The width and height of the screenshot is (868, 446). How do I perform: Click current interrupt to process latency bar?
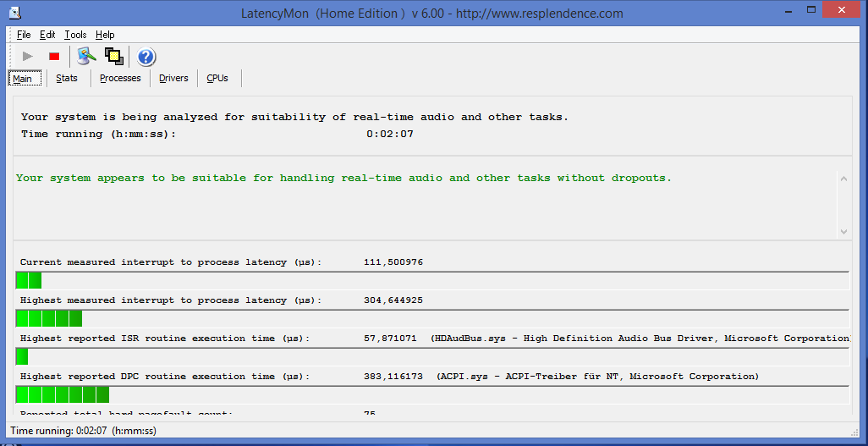(432, 280)
